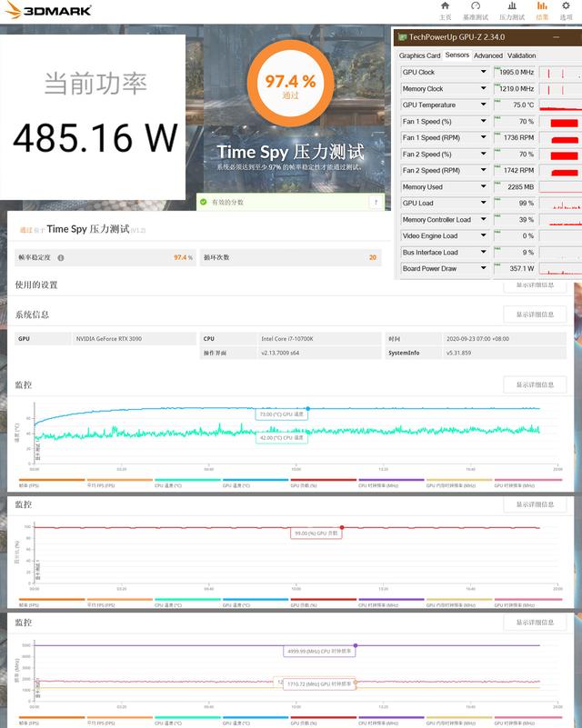This screenshot has width=582, height=728.
Task: Toggle 平均 FPS legend in temperature chart
Action: 119,483
